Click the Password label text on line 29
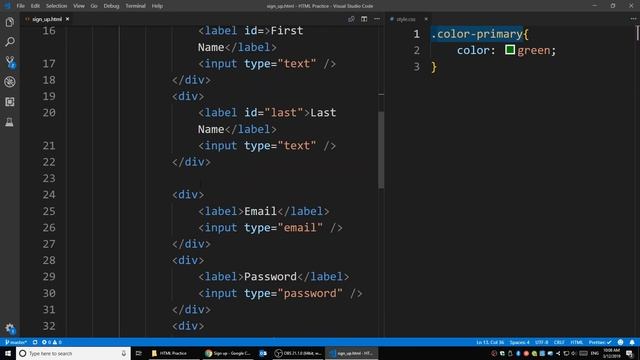Viewport: 640px width, 360px height. [270, 277]
